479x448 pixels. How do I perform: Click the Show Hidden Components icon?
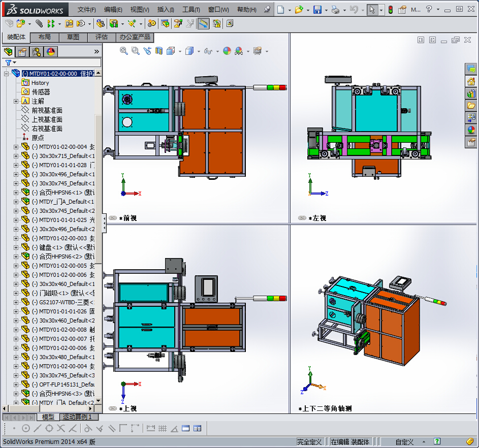101,23
